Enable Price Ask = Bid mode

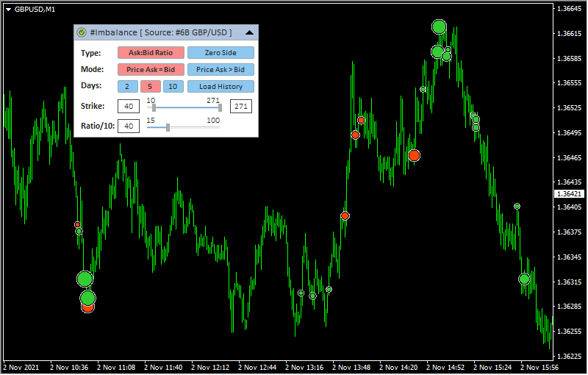tap(151, 70)
